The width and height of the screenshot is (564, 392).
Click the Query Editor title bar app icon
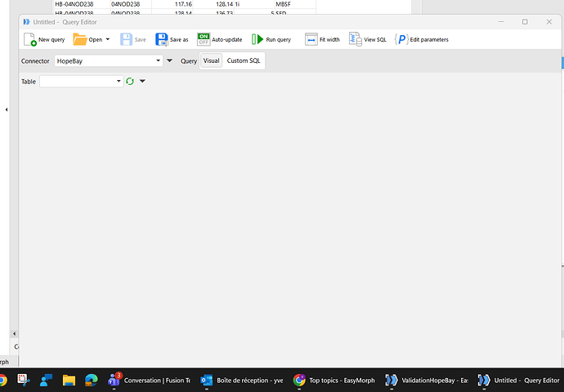26,22
